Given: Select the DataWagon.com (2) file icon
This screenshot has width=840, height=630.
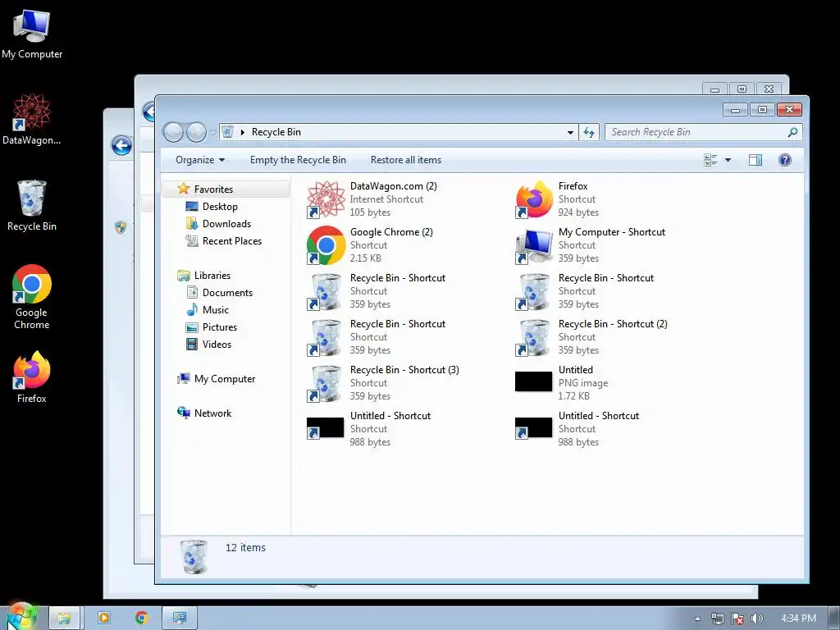Looking at the screenshot, I should point(326,199).
